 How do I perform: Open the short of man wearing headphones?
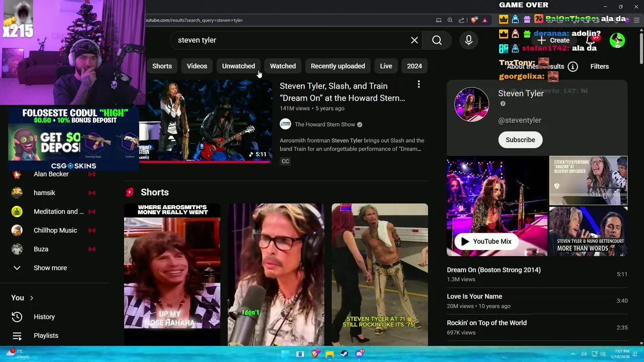coord(276,274)
